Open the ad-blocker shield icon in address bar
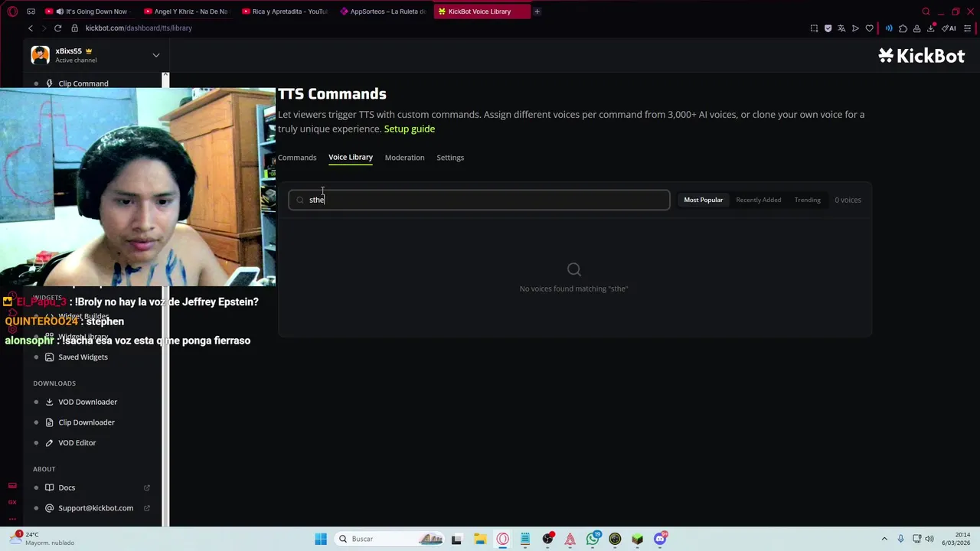The image size is (980, 551). (828, 28)
